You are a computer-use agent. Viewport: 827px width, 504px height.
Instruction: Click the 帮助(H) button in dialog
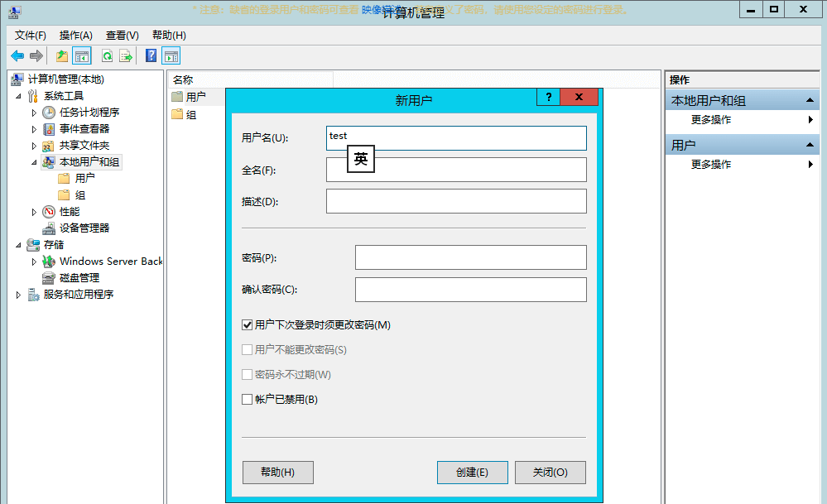(277, 473)
